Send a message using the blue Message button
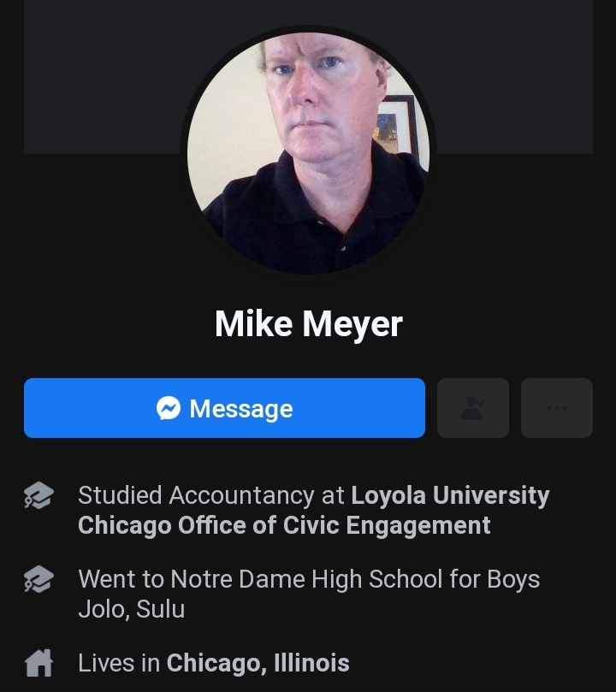Viewport: 616px width, 692px height. pyautogui.click(x=224, y=408)
